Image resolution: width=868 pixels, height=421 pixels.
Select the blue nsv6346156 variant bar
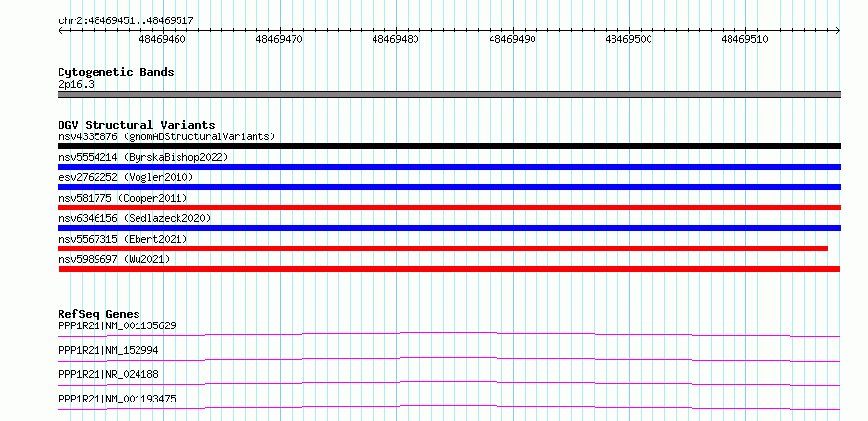(x=449, y=228)
